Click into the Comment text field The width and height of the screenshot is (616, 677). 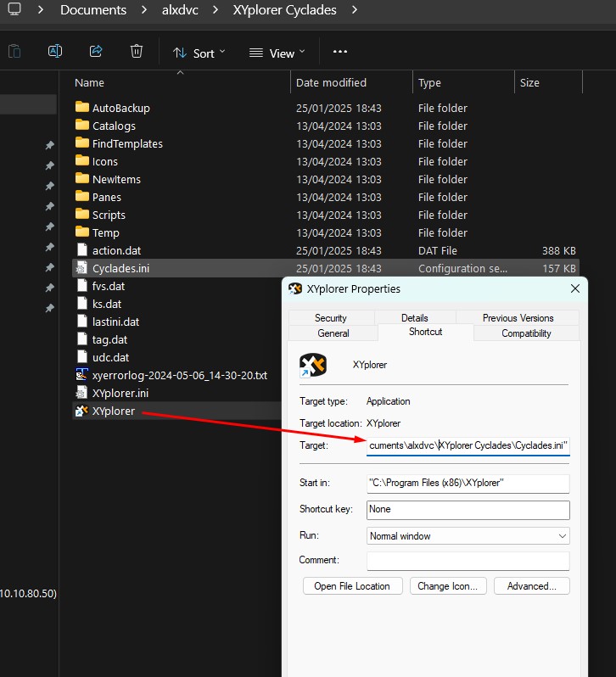point(468,561)
